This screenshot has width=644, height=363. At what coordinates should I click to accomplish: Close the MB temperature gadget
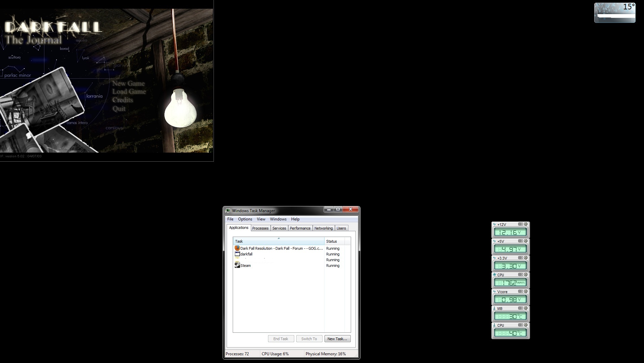[x=526, y=308]
